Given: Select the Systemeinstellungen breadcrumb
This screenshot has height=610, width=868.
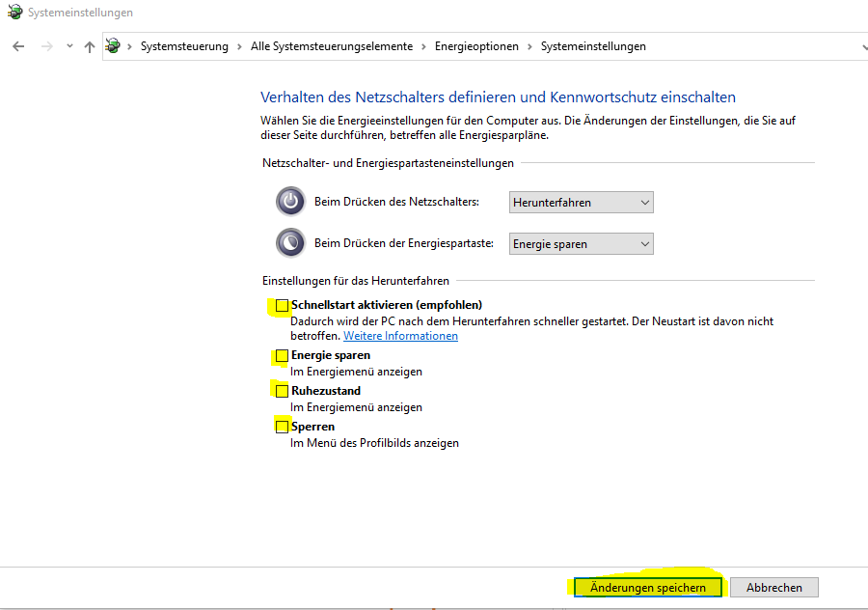Looking at the screenshot, I should [593, 46].
